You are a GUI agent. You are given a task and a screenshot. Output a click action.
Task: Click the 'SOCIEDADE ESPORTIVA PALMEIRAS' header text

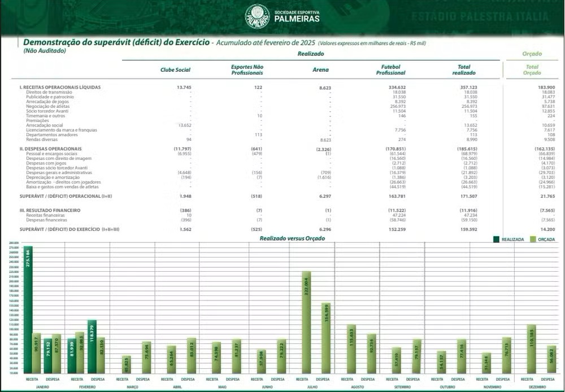tap(297, 16)
